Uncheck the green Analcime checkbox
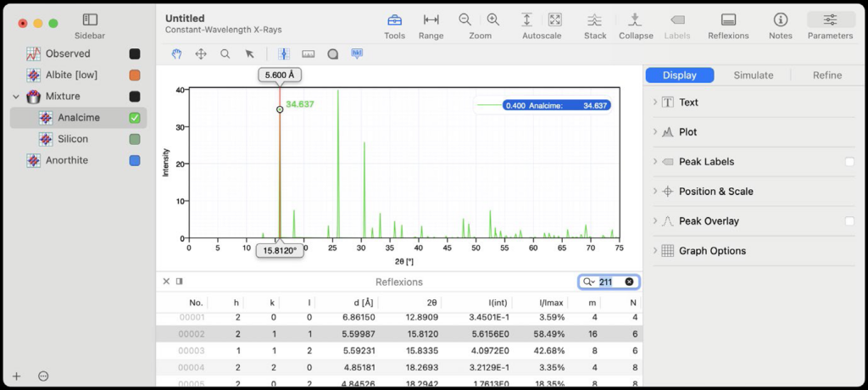 [135, 118]
